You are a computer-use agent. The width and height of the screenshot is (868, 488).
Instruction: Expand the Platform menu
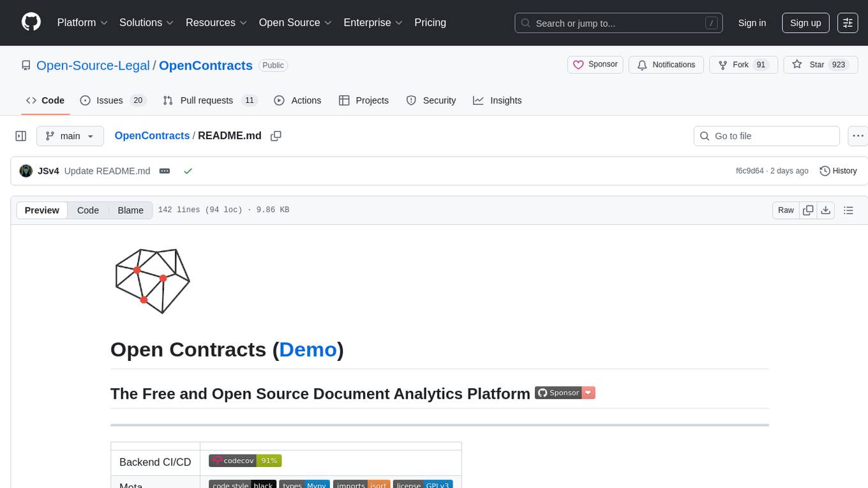82,22
